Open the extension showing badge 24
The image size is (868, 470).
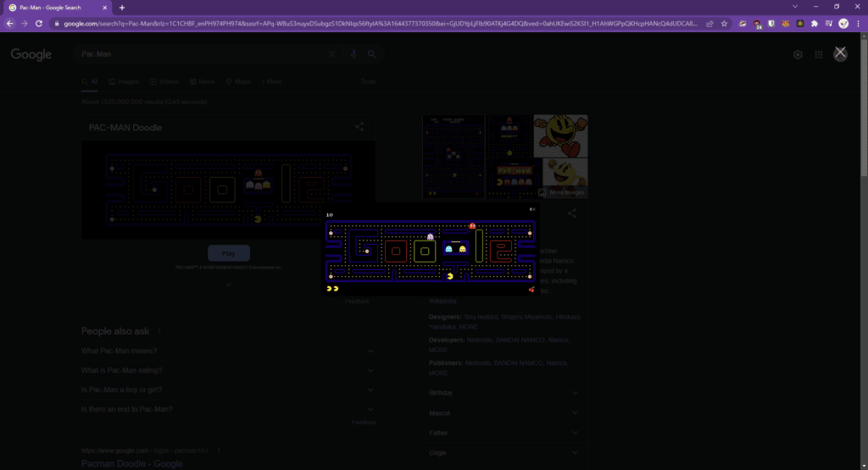757,24
